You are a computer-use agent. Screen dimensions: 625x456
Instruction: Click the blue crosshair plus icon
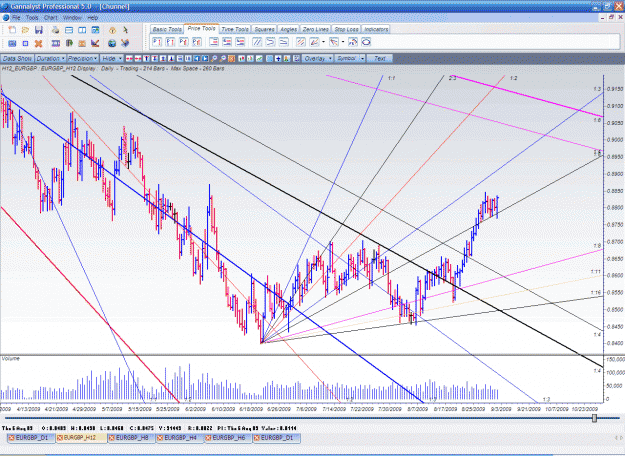(278, 59)
